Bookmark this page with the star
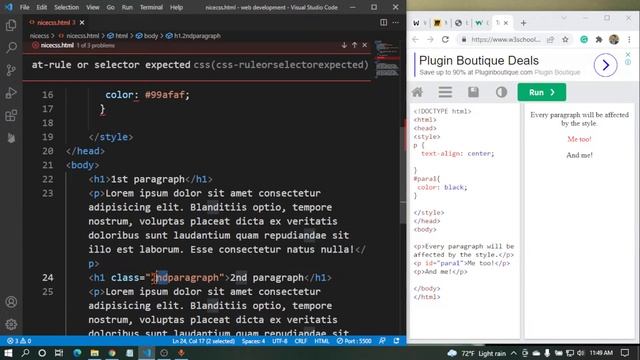The image size is (640, 360). tap(565, 40)
